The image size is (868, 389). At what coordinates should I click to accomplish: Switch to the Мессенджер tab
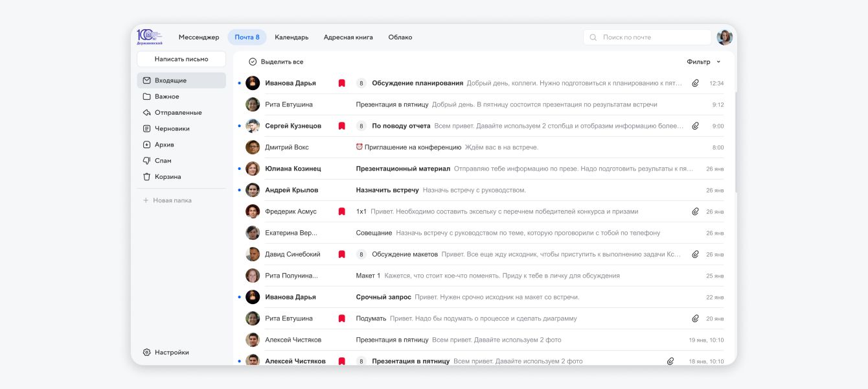(x=199, y=38)
